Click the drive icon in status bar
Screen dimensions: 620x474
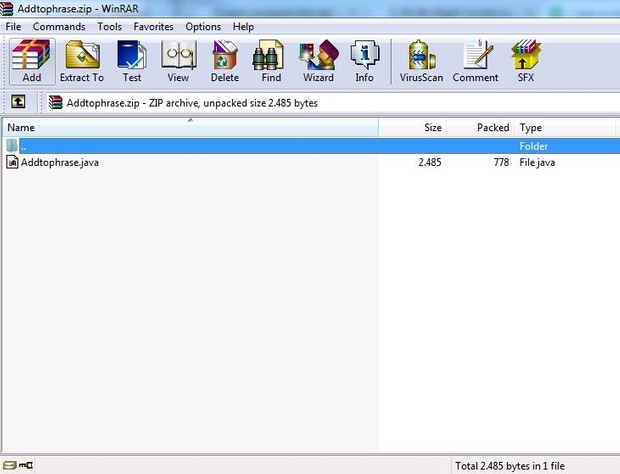pos(9,465)
